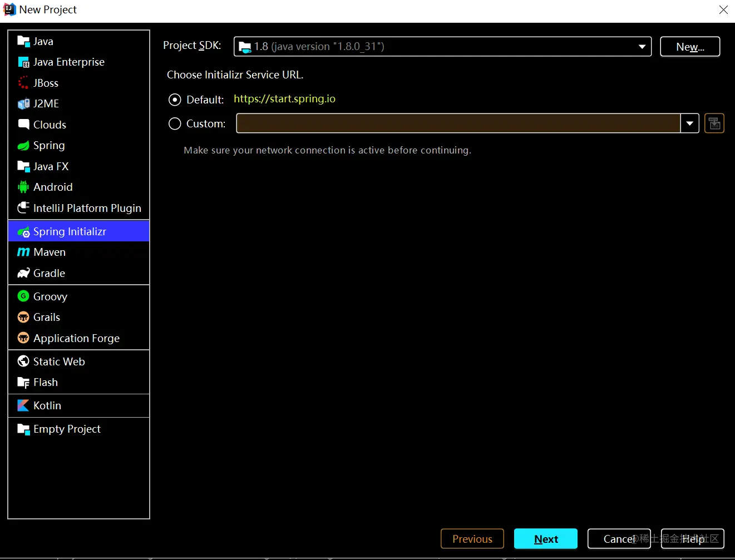Close the New Project window
This screenshot has width=735, height=560.
[x=723, y=10]
